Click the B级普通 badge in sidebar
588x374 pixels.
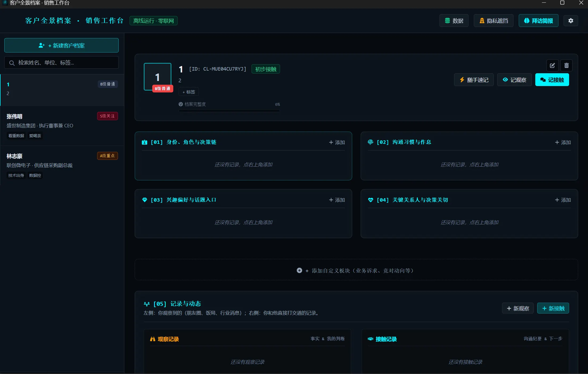[108, 84]
